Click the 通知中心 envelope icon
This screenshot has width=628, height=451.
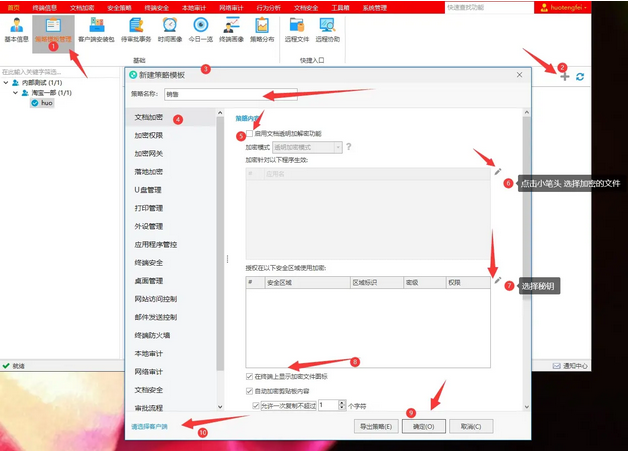556,366
